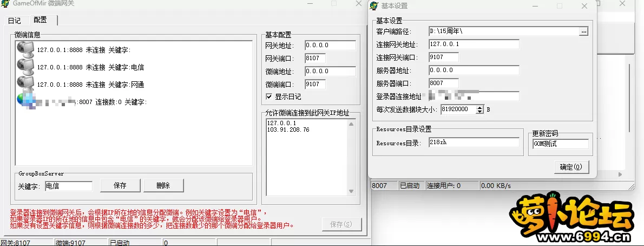This screenshot has height=246, width=644.
Task: Click computer icon for 127.0.0.1:8888 关键字:网通
Action: [x=25, y=83]
